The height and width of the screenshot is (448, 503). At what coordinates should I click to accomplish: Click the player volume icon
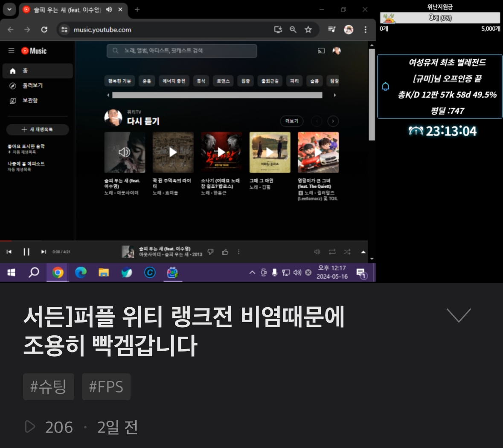[317, 252]
